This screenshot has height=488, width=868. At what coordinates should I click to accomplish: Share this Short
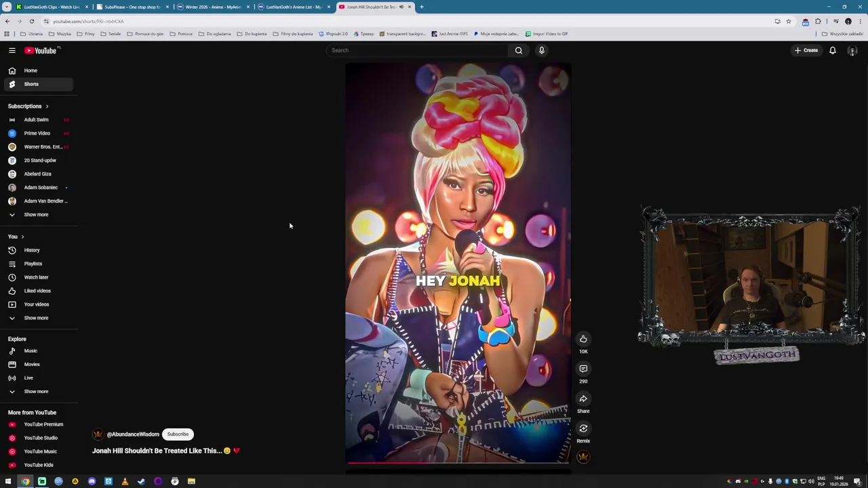(x=583, y=399)
